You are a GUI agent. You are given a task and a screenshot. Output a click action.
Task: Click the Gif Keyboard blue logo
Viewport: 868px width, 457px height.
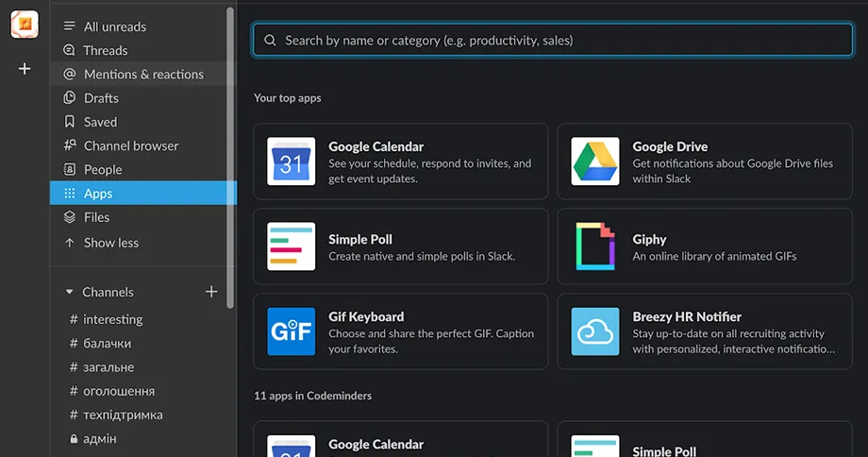pos(292,331)
